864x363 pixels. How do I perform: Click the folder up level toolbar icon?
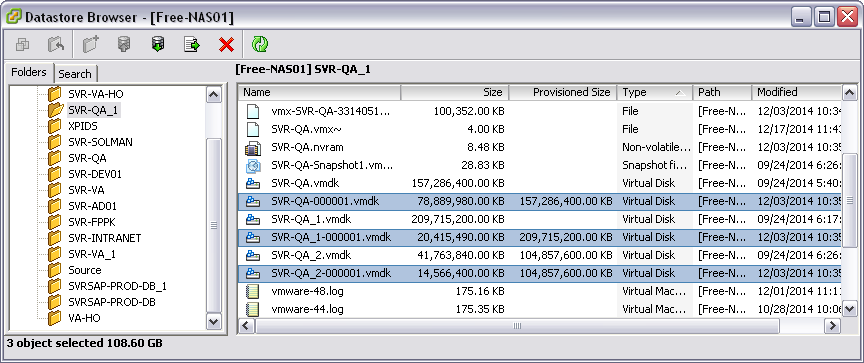[x=56, y=45]
